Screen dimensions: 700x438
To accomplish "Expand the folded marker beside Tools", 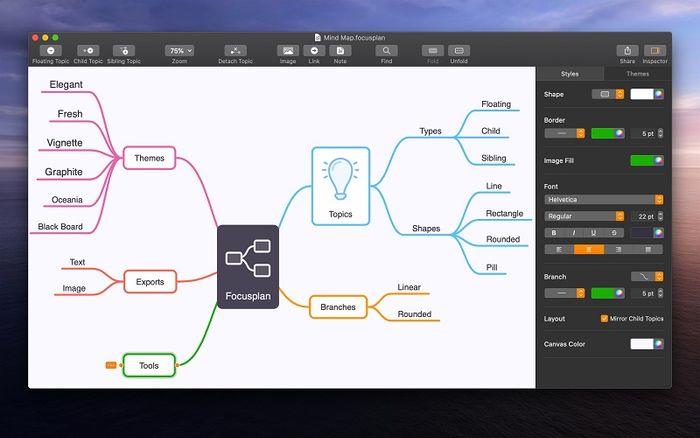I will pyautogui.click(x=111, y=365).
